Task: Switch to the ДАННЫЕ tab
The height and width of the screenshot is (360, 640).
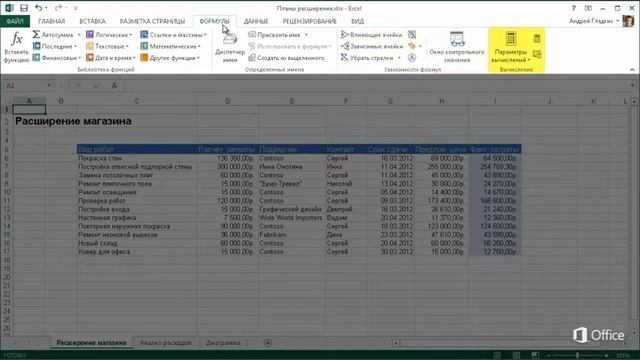Action: (256, 21)
